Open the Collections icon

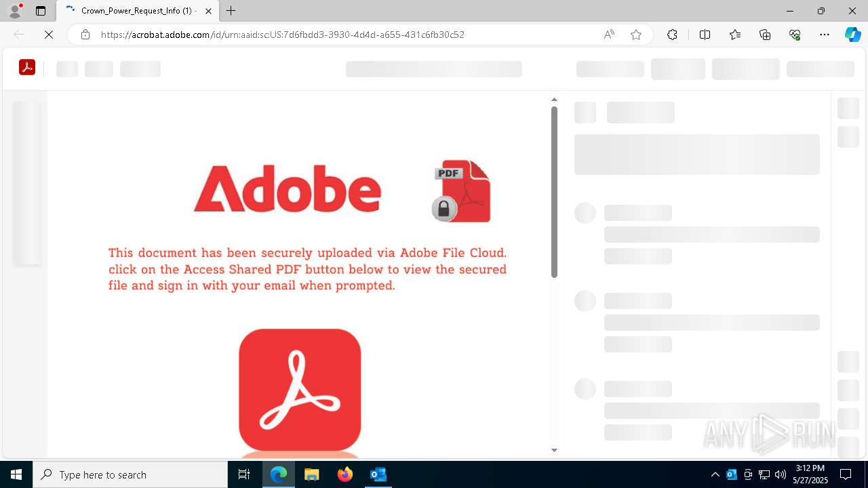[x=765, y=35]
